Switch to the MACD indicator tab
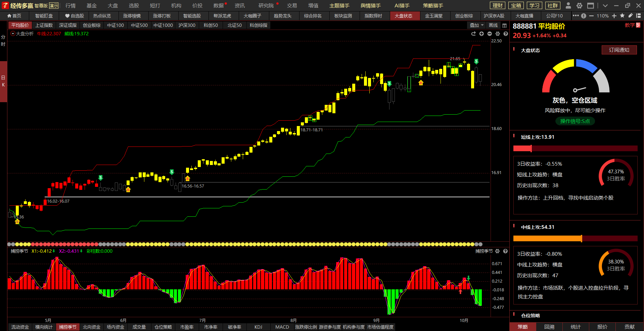The width and height of the screenshot is (644, 331). coord(282,327)
